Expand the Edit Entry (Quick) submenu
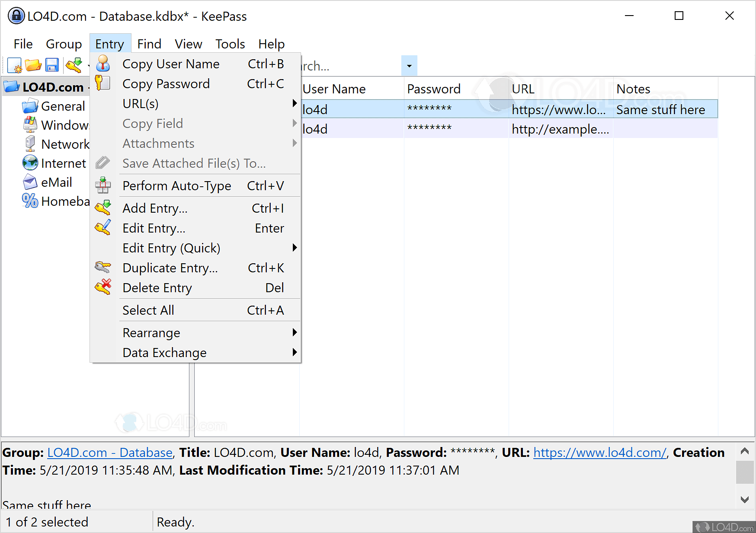Image resolution: width=756 pixels, height=533 pixels. pos(195,248)
